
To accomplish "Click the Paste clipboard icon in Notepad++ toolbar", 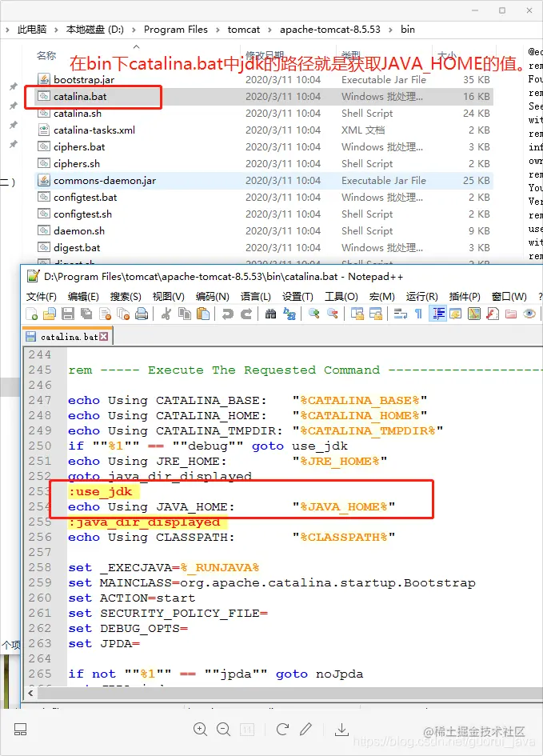I will (x=203, y=314).
